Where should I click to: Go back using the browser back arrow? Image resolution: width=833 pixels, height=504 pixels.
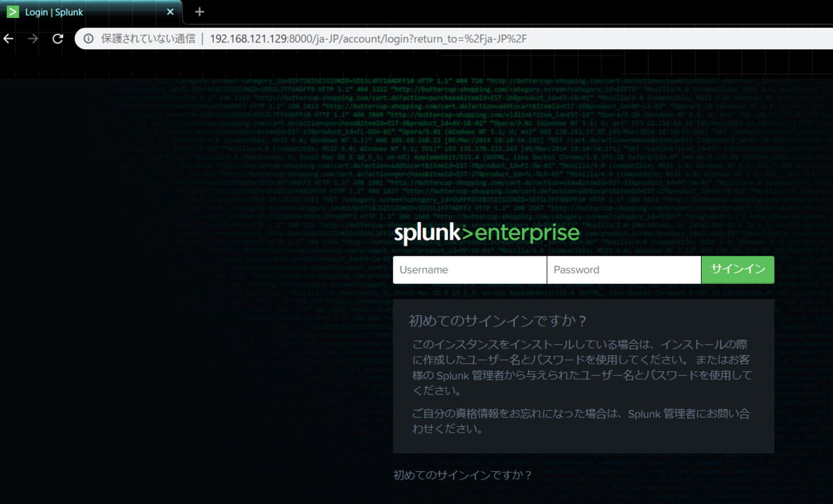9,38
